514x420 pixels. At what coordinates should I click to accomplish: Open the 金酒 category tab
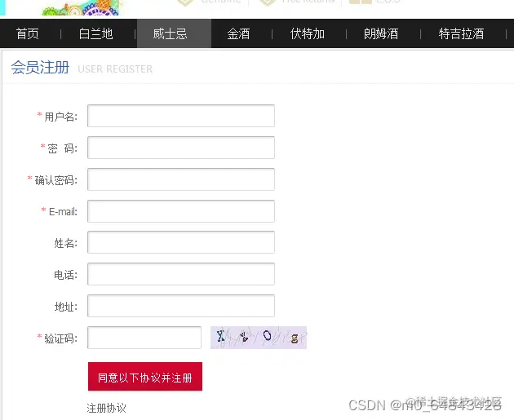238,33
